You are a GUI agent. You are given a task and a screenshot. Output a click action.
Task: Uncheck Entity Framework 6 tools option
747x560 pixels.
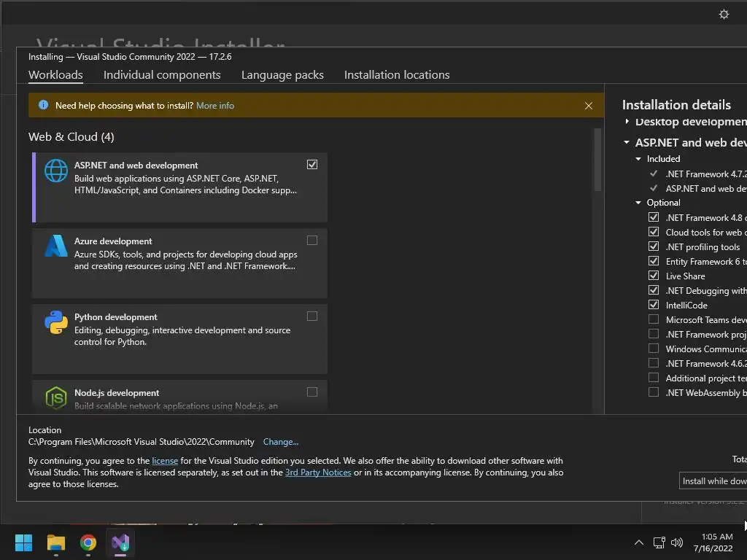[654, 261]
